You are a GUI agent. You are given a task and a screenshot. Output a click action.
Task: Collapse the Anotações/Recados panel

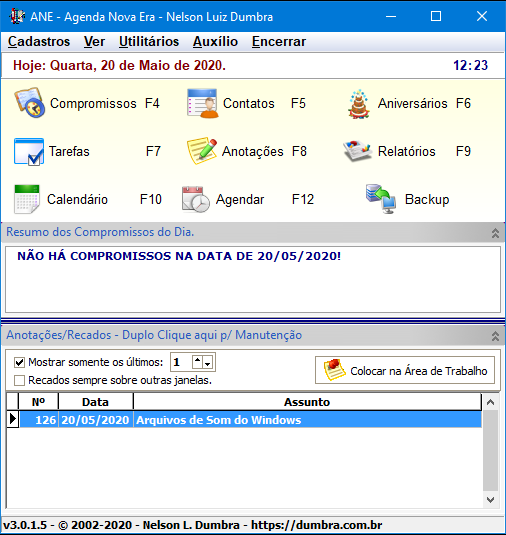[x=495, y=336]
